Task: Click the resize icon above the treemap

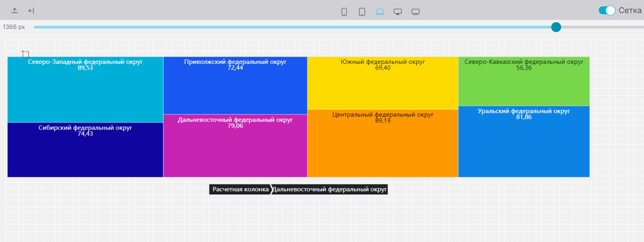Action: click(25, 53)
